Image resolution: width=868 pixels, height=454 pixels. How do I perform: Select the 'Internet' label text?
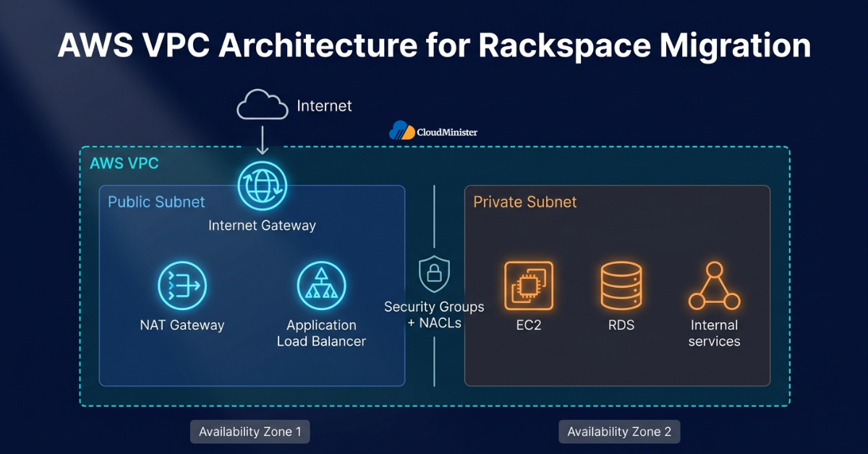[324, 106]
